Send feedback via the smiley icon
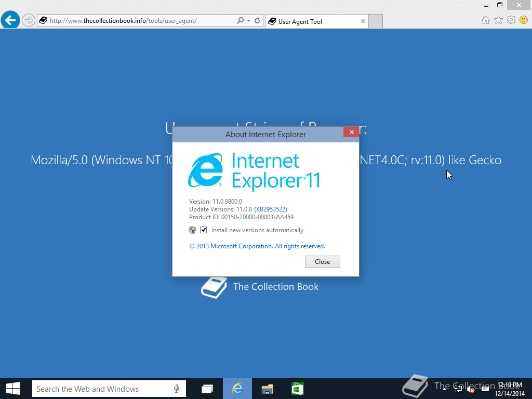Screen dimensions: 532x399 click(x=524, y=20)
